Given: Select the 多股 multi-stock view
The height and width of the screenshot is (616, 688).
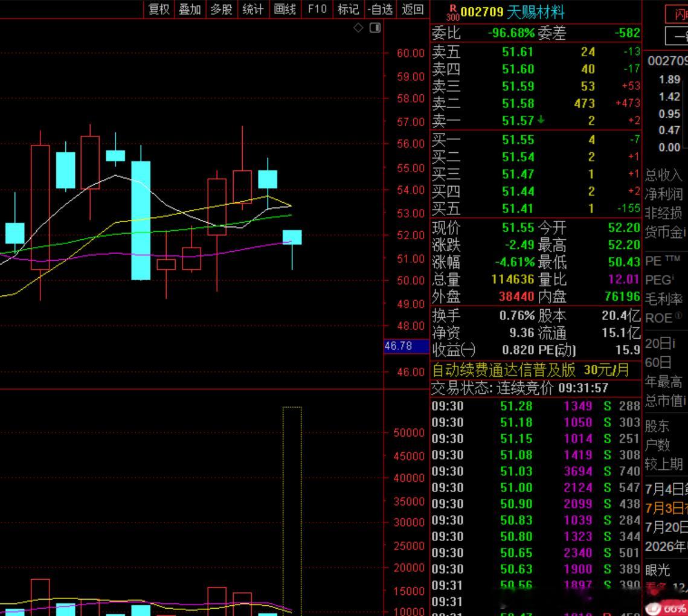Looking at the screenshot, I should click(222, 9).
